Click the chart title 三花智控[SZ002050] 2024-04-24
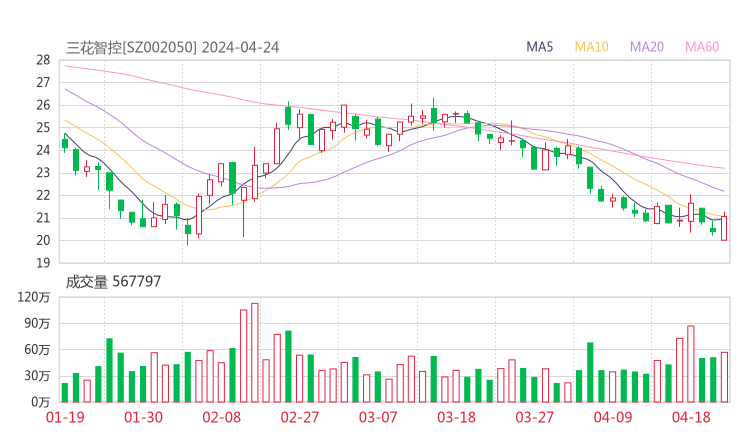 click(173, 48)
